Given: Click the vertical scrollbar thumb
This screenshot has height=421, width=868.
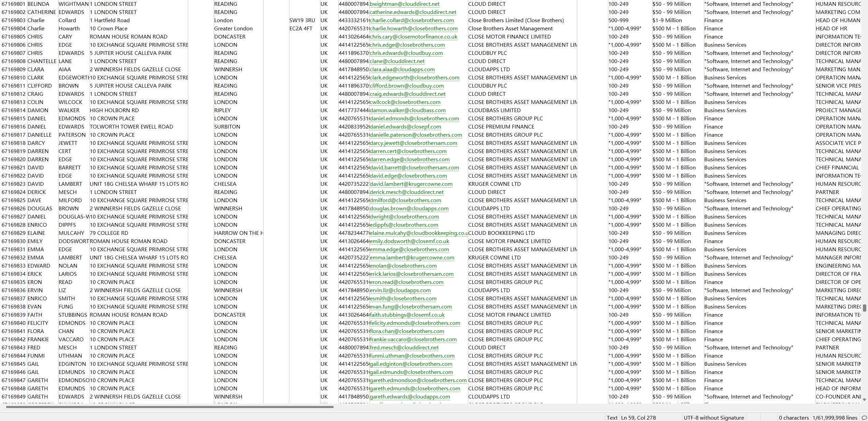Looking at the screenshot, I should 865,308.
